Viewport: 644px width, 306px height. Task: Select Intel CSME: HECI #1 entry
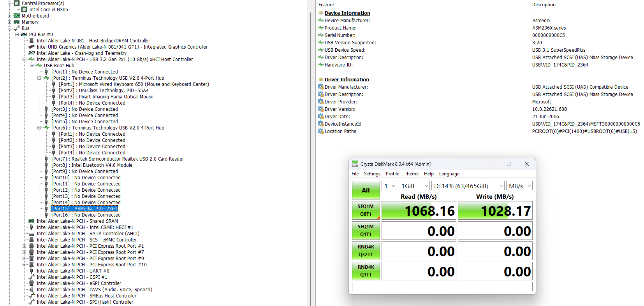85,227
